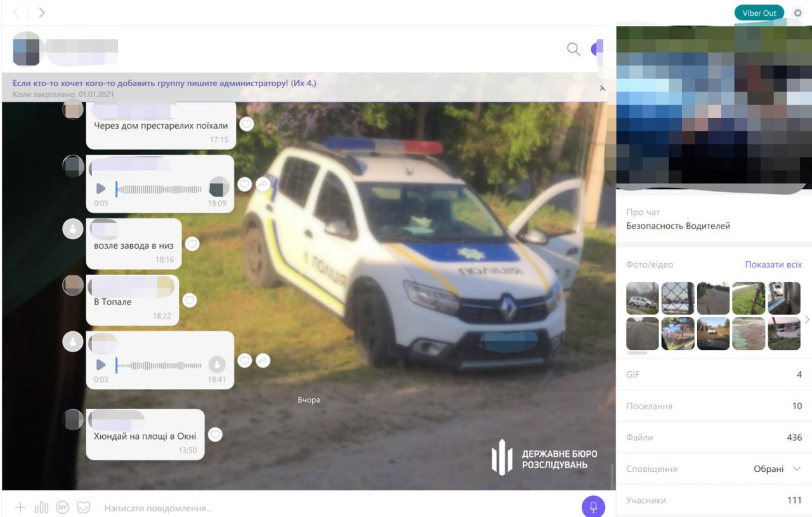Close the pinned message banner
Screen dimensions: 812x517
[x=603, y=88]
